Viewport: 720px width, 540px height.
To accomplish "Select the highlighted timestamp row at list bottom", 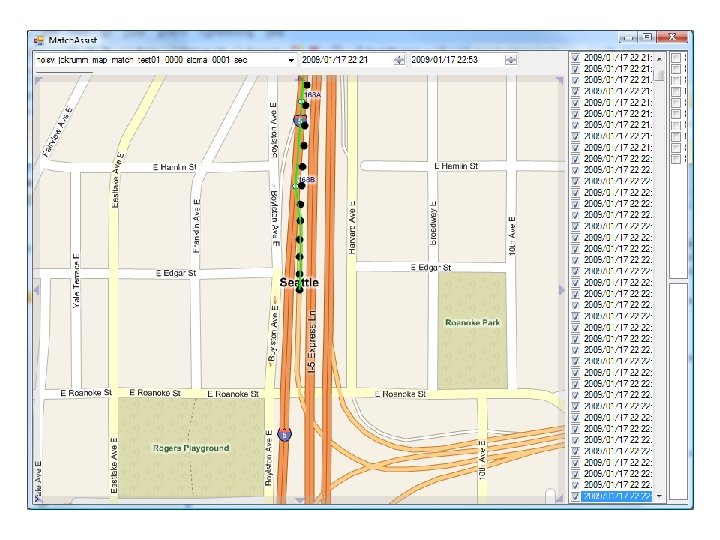I will (616, 496).
